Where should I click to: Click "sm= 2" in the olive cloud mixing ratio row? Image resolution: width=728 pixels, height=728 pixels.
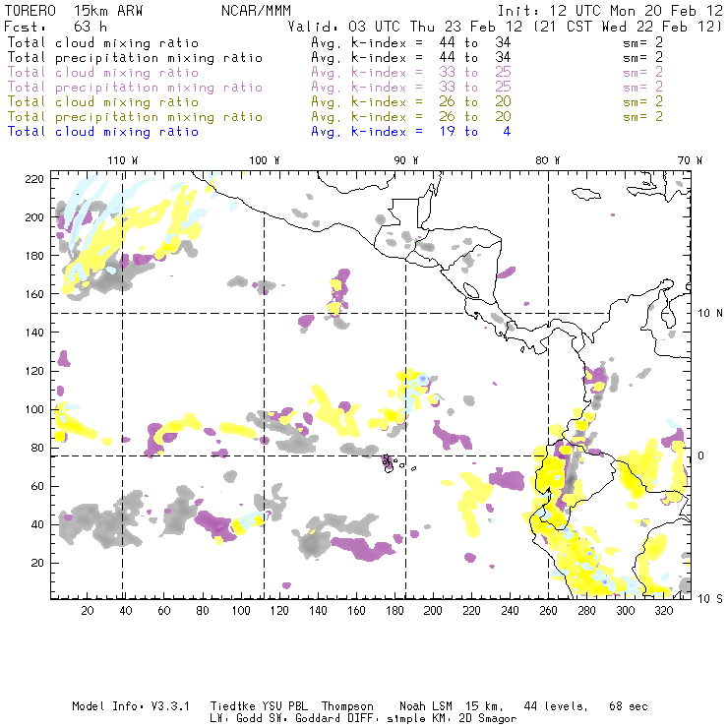point(642,101)
